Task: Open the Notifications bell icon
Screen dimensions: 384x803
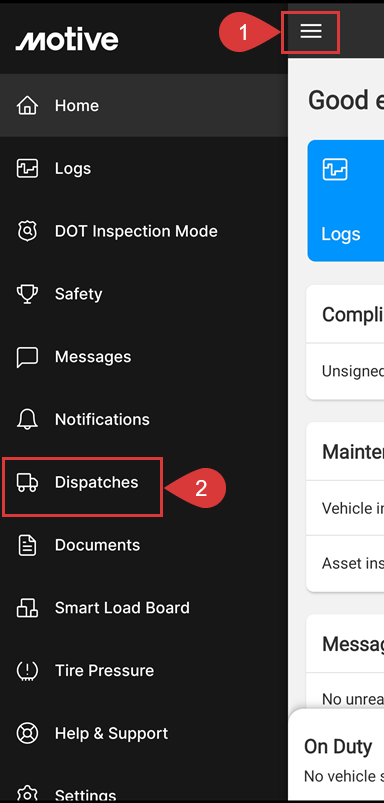Action: [27, 419]
